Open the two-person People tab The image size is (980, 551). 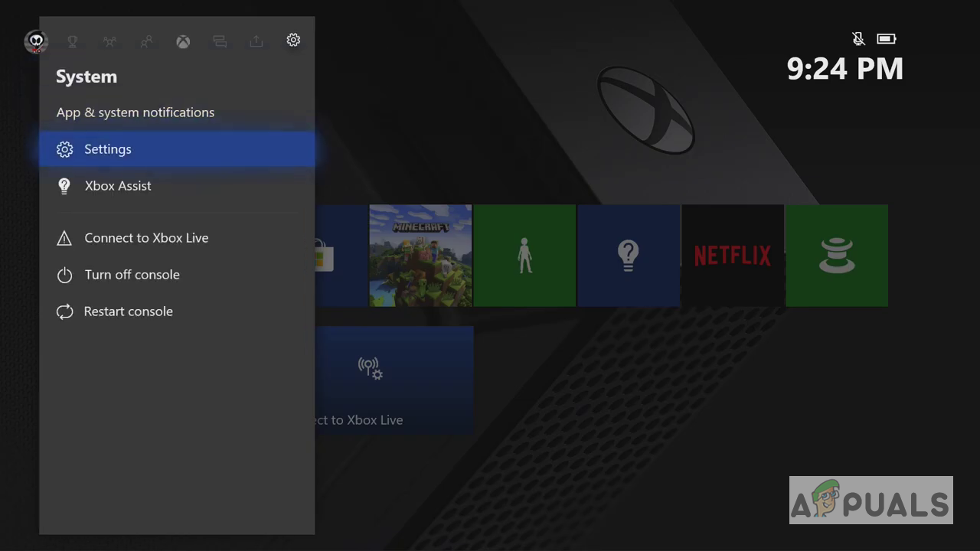coord(146,41)
